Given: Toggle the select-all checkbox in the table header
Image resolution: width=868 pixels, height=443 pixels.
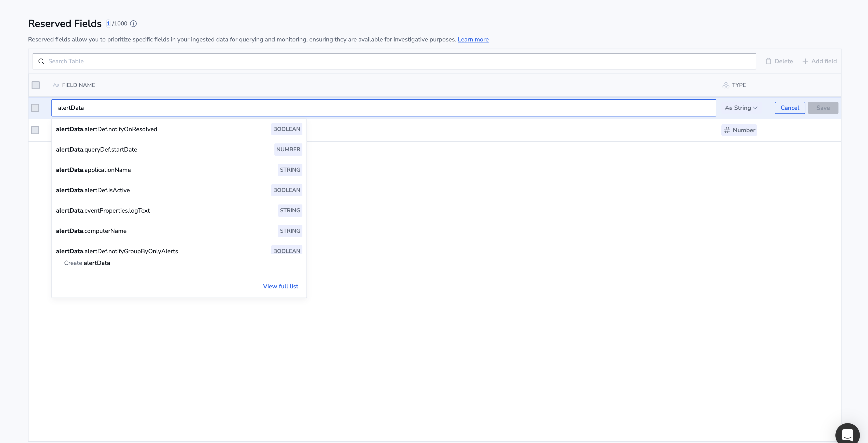Looking at the screenshot, I should coord(36,85).
